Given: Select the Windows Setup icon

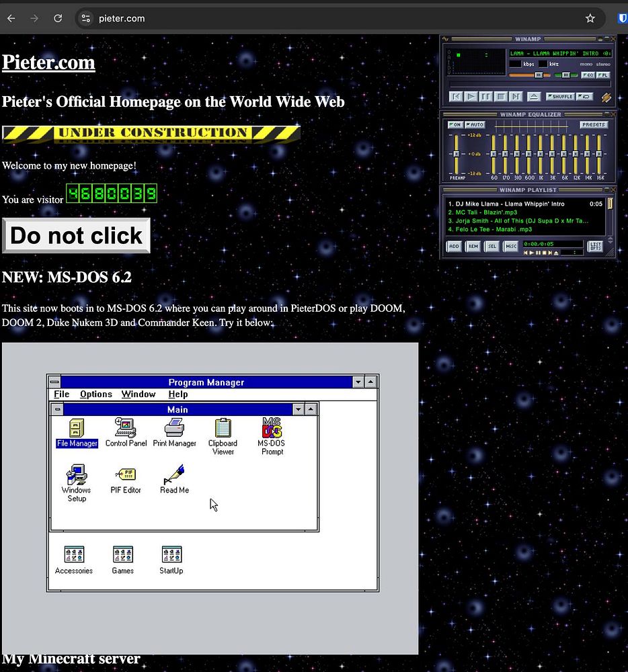Looking at the screenshot, I should 76,483.
